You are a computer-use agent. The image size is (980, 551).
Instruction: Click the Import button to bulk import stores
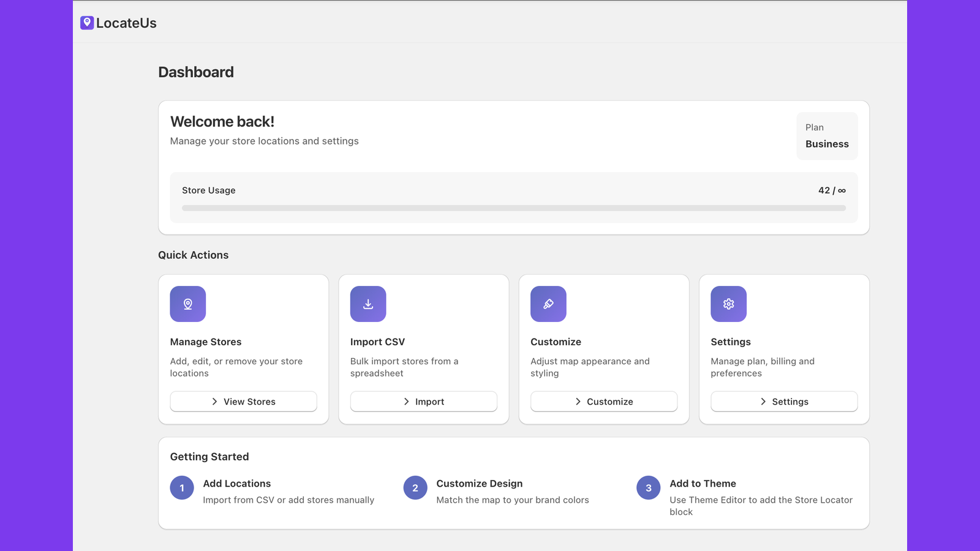click(x=423, y=402)
